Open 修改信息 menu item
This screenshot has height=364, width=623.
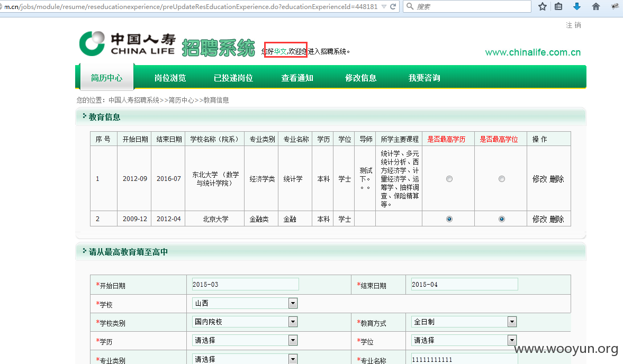click(x=361, y=78)
